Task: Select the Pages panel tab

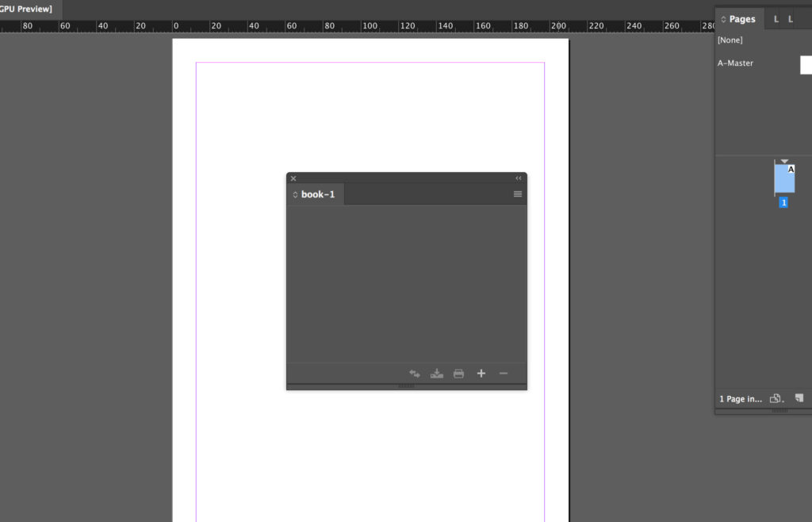Action: pyautogui.click(x=741, y=19)
